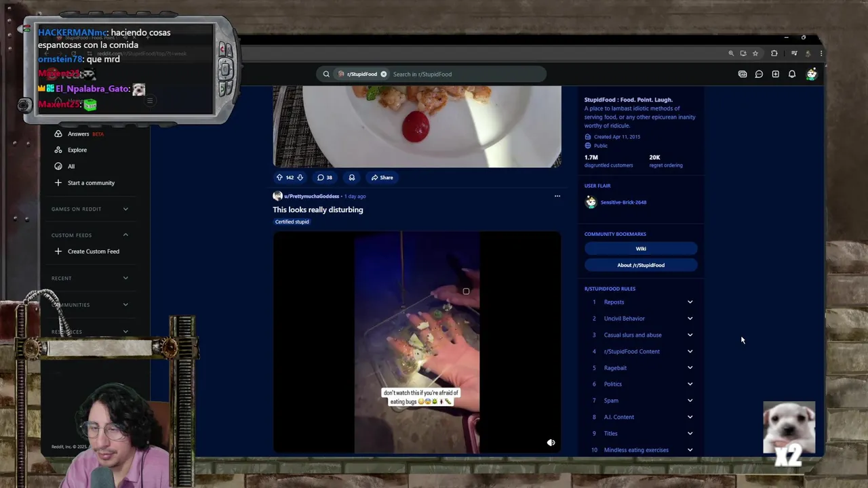Expand rule 1 Reposts
This screenshot has width=868, height=488.
point(690,302)
